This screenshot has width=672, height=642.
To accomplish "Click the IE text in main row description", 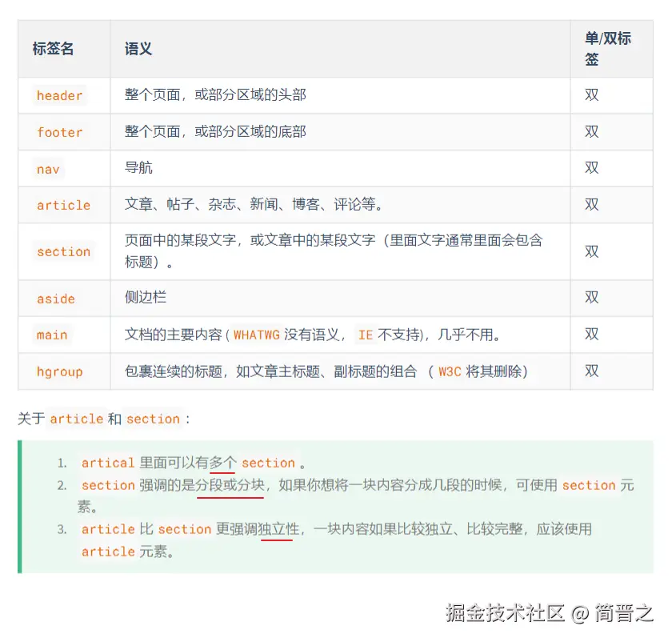I will point(366,335).
